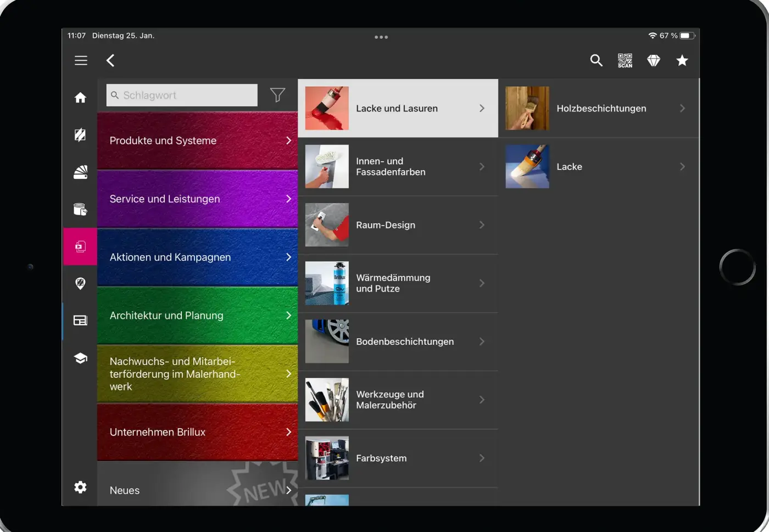Open the graduation cap sidebar icon
This screenshot has width=769, height=532.
80,358
